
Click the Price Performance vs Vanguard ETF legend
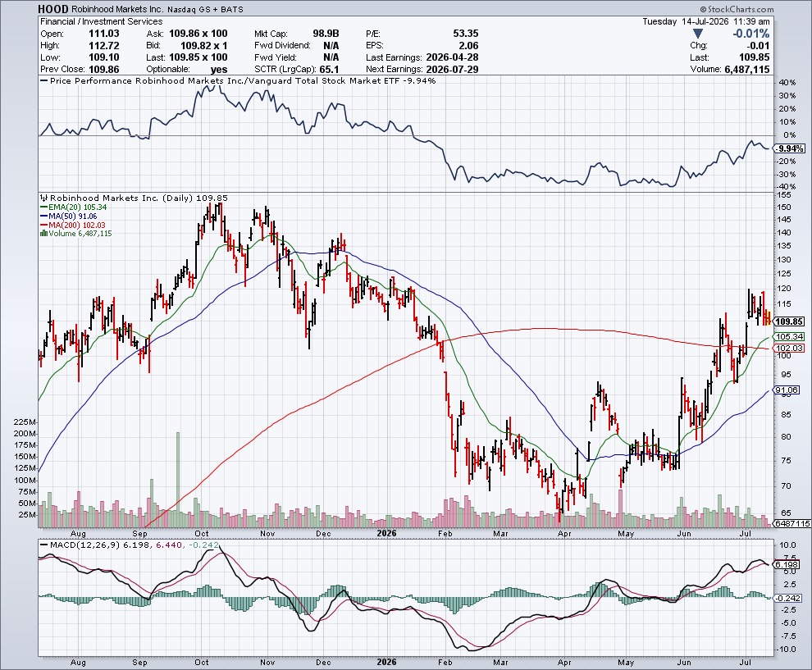(x=239, y=80)
